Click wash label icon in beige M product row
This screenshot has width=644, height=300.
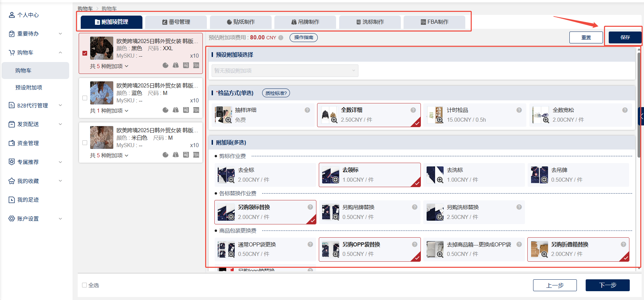(186, 155)
